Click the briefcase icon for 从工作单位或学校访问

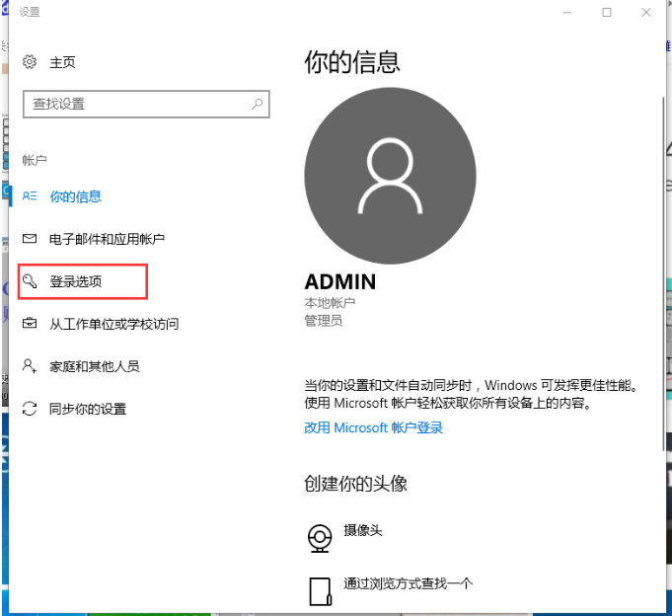point(30,324)
